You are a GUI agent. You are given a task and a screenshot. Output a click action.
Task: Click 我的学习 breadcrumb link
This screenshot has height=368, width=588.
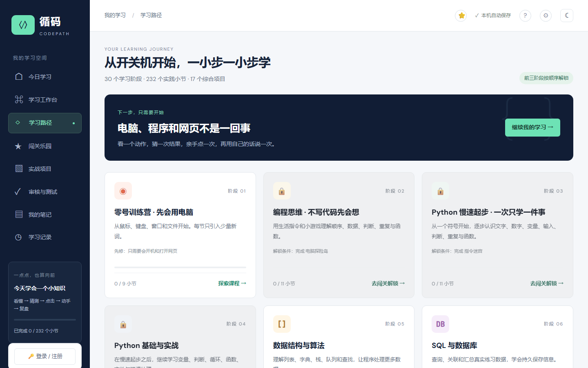[115, 16]
